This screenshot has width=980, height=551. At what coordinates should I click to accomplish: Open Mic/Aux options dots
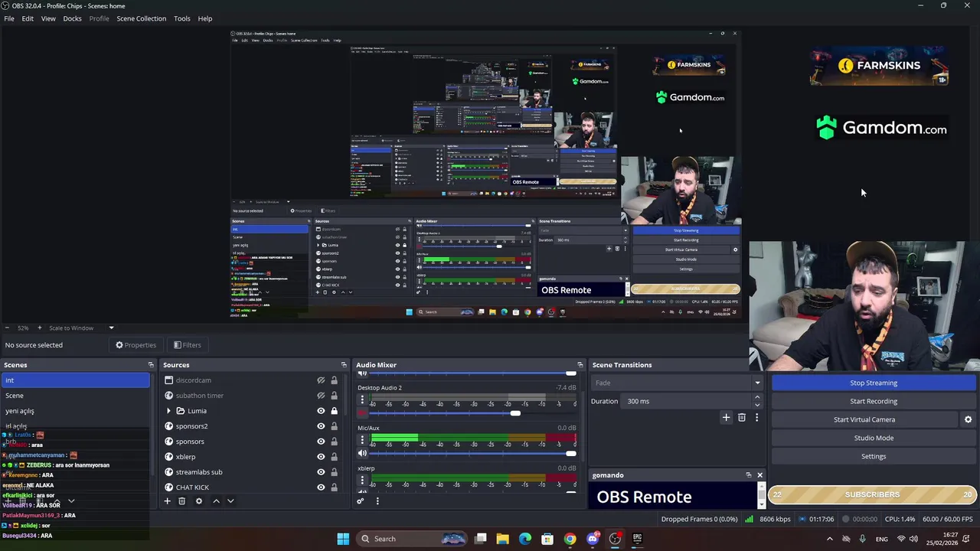[362, 441]
